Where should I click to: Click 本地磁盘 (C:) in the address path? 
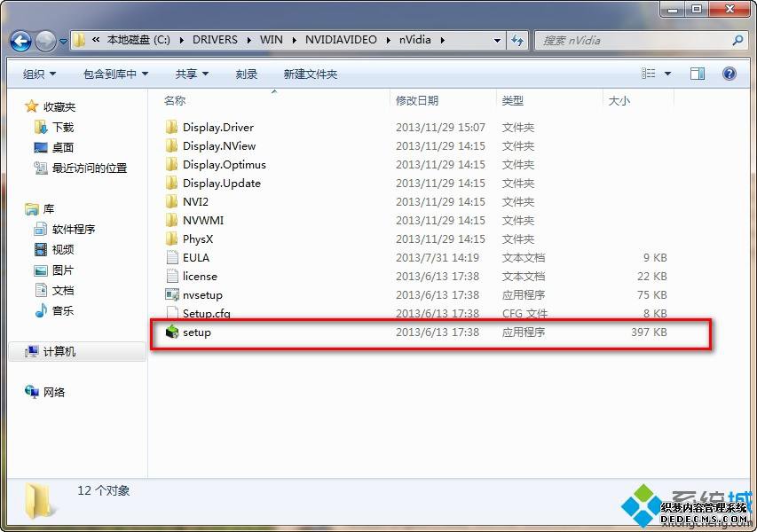tap(138, 40)
